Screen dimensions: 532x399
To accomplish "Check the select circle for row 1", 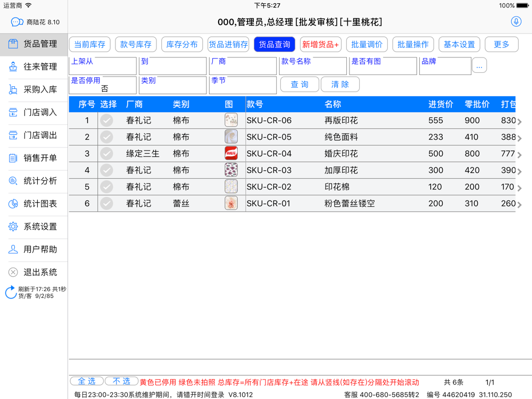I will (106, 120).
